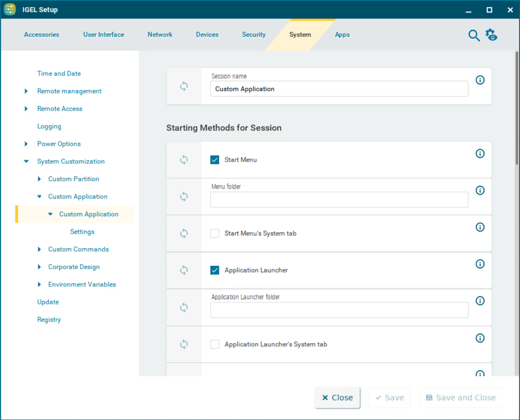Open the Apps tab
520x420 pixels.
coord(342,34)
